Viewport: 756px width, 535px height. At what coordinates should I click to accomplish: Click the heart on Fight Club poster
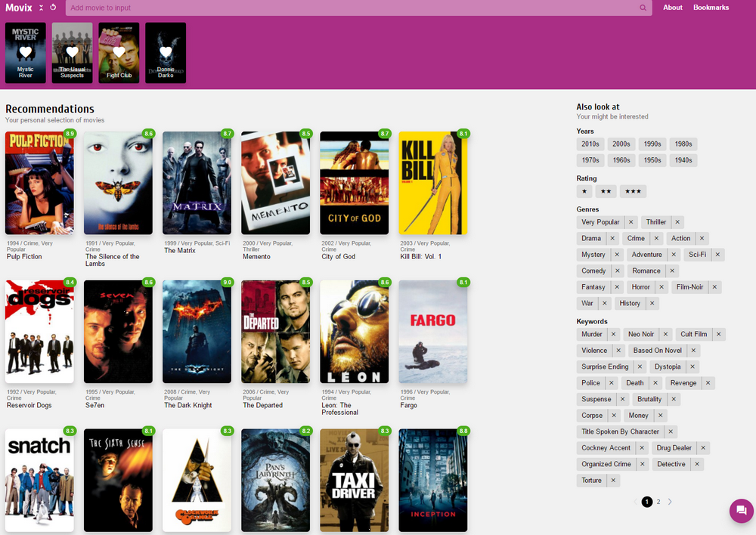pyautogui.click(x=119, y=52)
